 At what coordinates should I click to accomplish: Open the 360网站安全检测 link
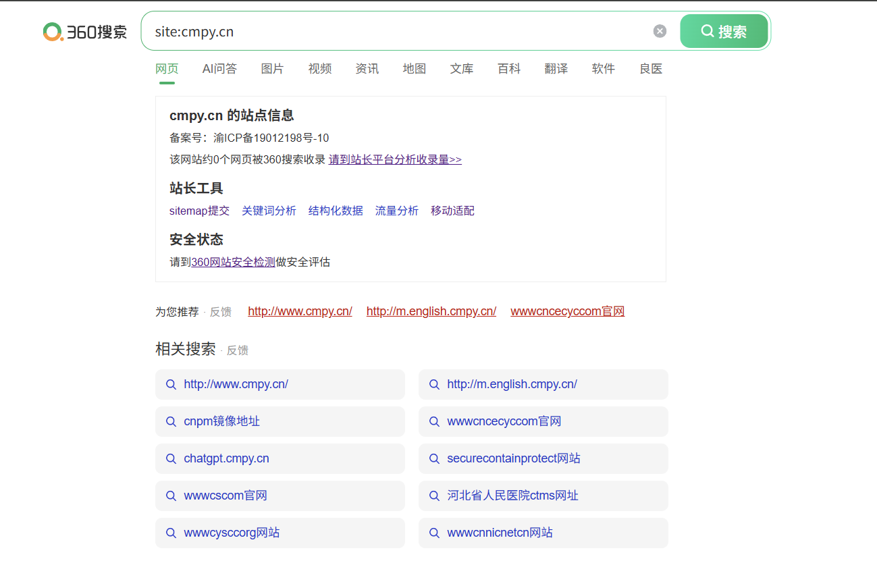233,262
